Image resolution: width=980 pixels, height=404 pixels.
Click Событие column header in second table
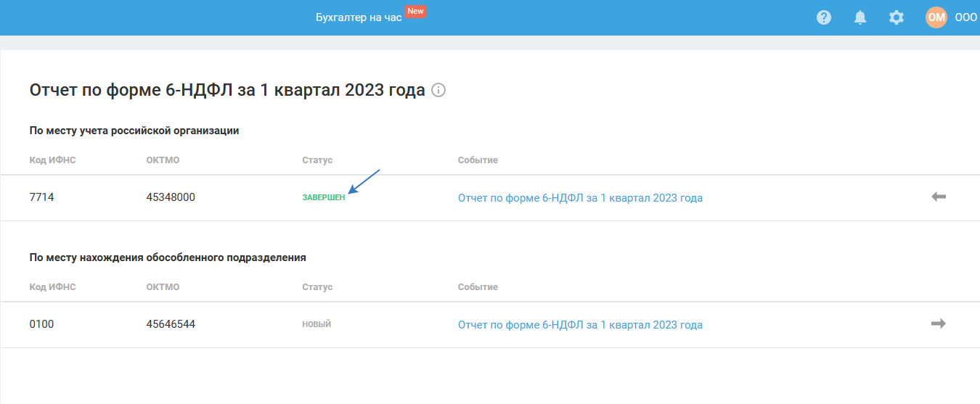[x=478, y=286]
